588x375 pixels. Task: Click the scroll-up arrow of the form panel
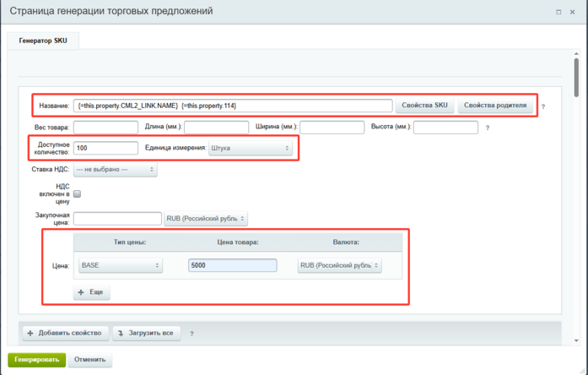576,54
